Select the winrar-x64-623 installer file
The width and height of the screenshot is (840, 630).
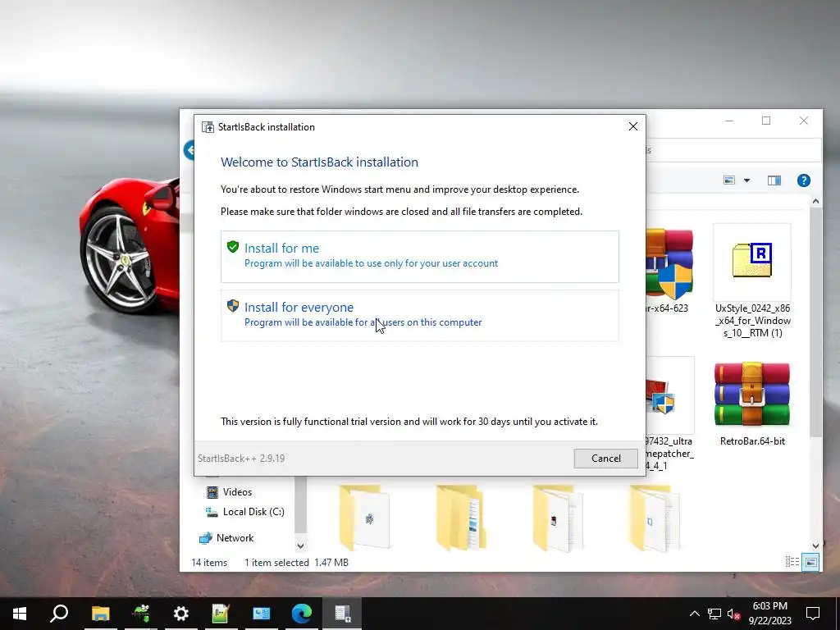pos(669,271)
